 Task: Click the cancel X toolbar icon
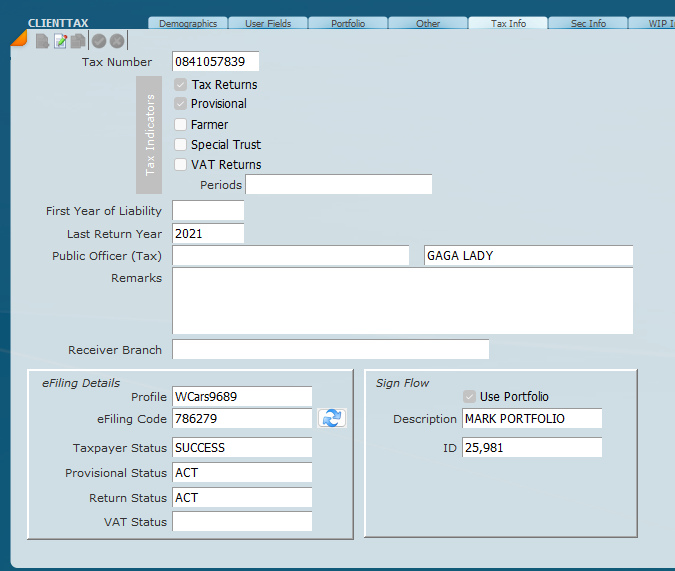pyautogui.click(x=117, y=41)
